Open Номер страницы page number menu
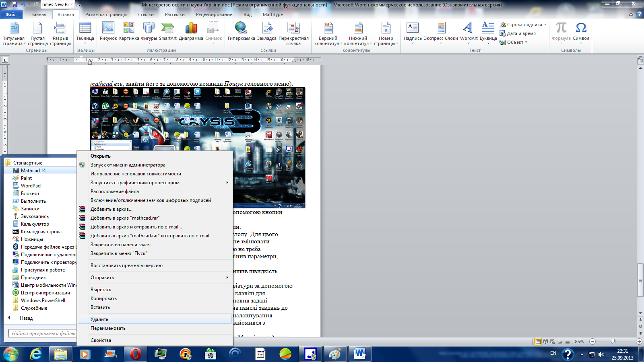 point(386,33)
